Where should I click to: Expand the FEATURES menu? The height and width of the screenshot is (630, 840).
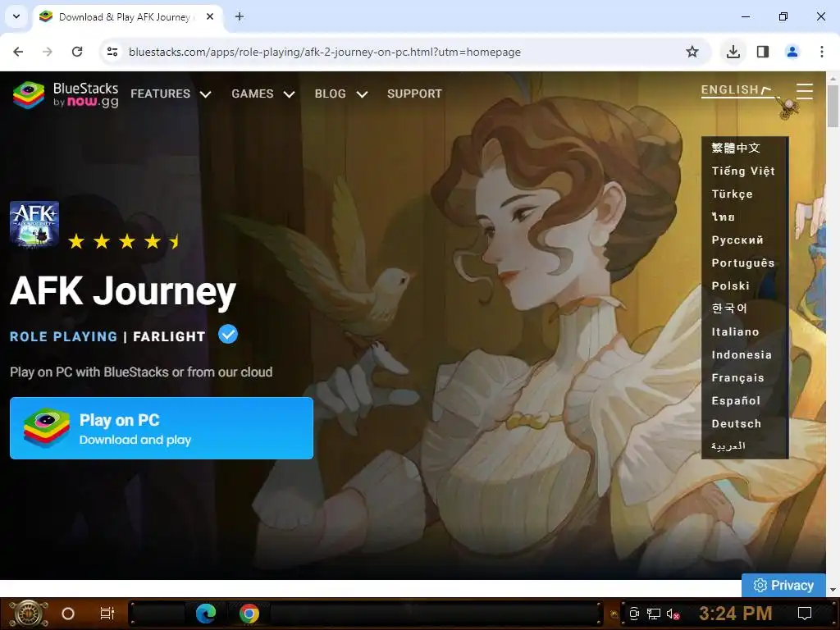tap(171, 94)
